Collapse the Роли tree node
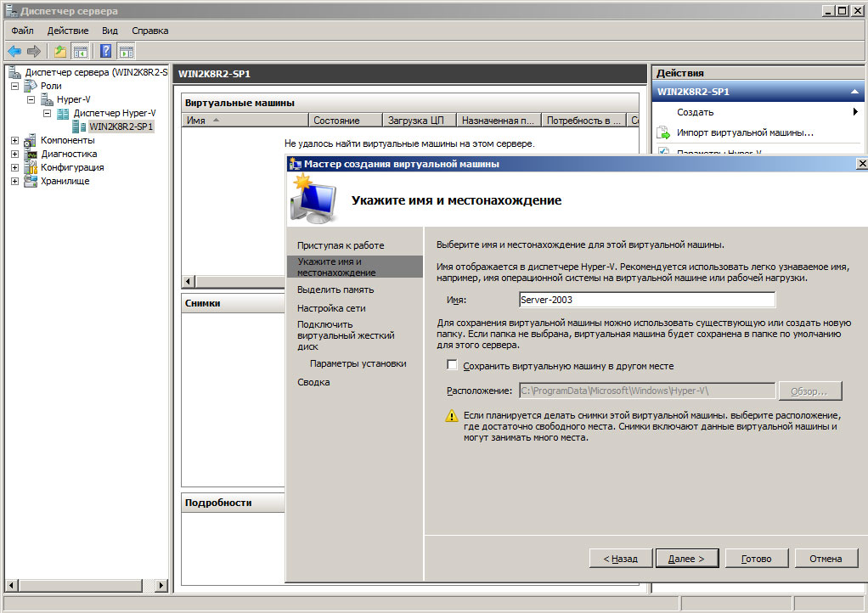868x613 pixels. (15, 86)
